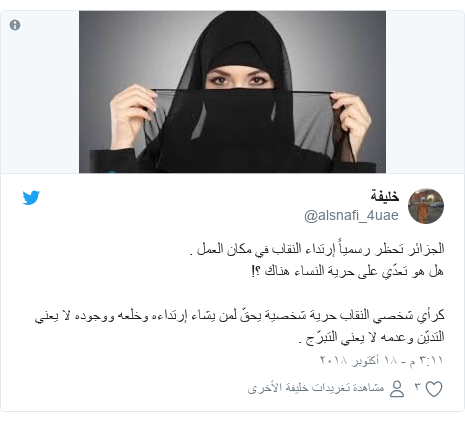Click the date ١٨ أكتوبر ٢٠١٨
465x421 pixels.
click(358, 360)
